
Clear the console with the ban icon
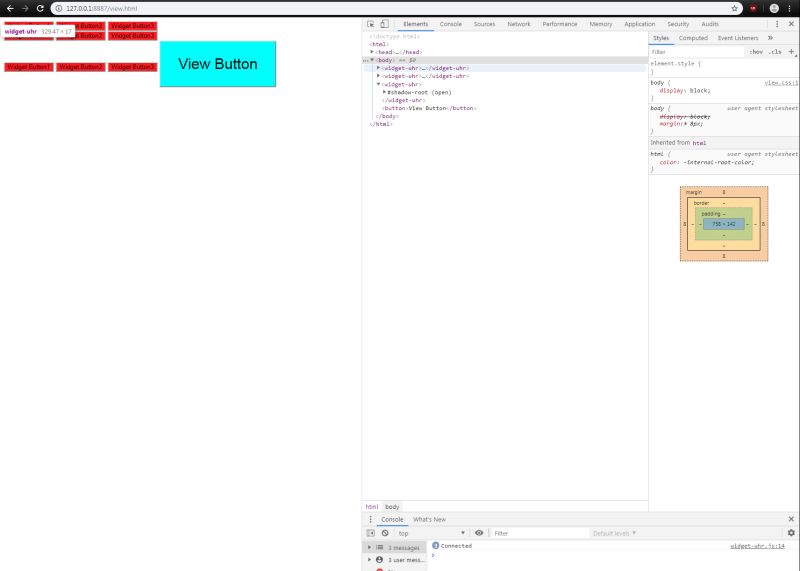385,533
